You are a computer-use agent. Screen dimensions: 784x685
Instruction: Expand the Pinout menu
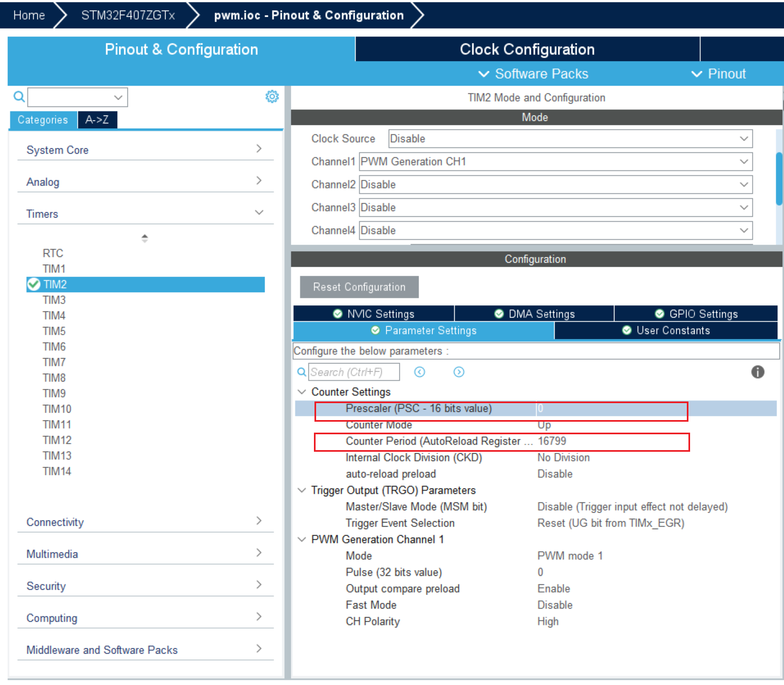(x=718, y=74)
